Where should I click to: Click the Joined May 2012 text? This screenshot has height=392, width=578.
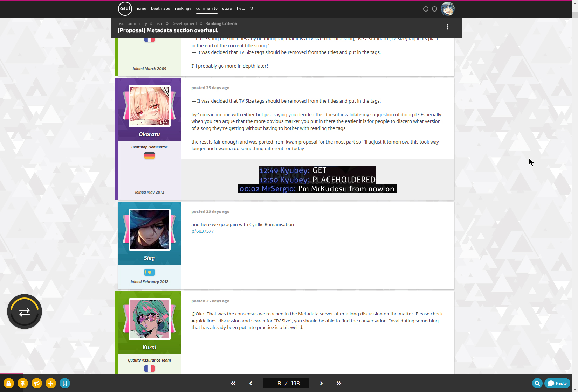click(x=149, y=192)
